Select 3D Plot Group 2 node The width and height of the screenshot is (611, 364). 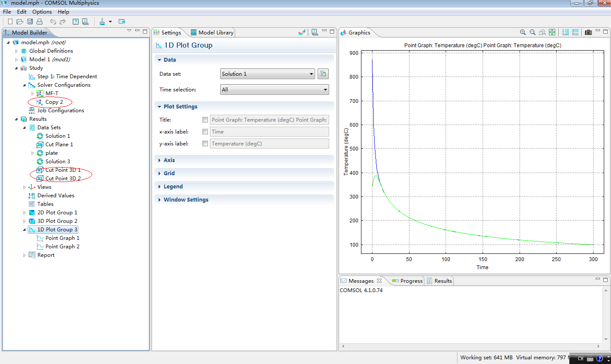(53, 221)
